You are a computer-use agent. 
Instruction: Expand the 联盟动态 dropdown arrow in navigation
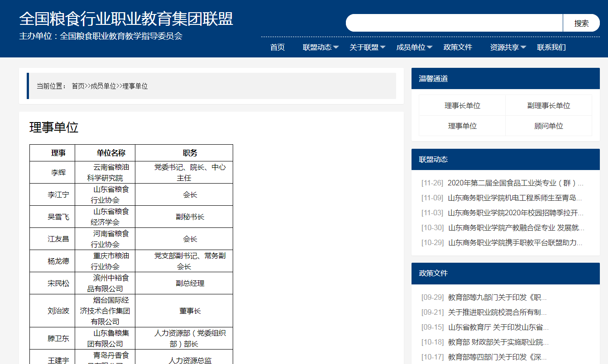coord(336,47)
